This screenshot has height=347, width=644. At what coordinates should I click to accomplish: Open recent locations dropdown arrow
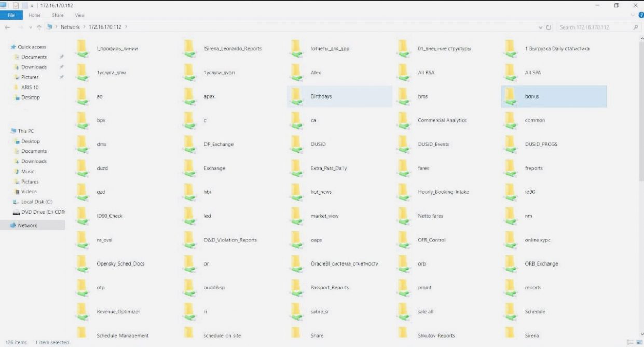(31, 27)
